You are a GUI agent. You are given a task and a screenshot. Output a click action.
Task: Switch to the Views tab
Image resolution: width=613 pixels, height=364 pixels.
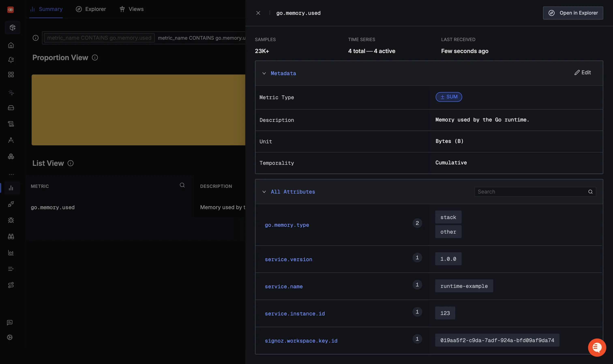[132, 9]
